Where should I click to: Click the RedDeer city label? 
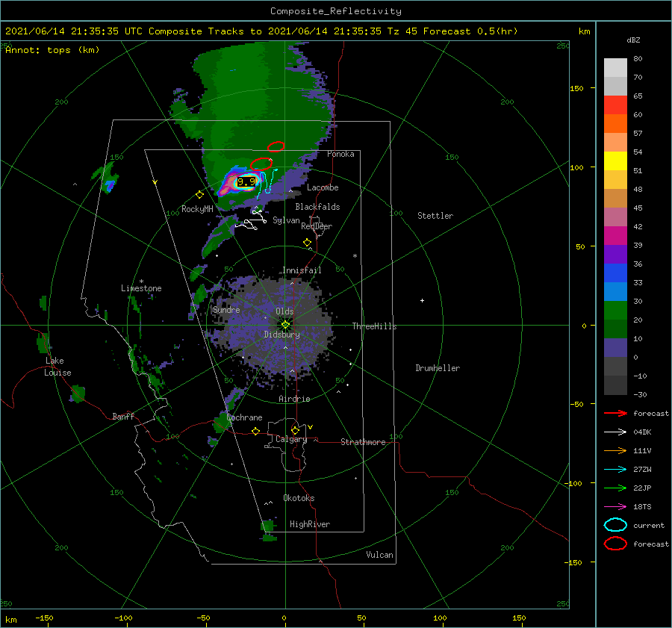pos(317,226)
